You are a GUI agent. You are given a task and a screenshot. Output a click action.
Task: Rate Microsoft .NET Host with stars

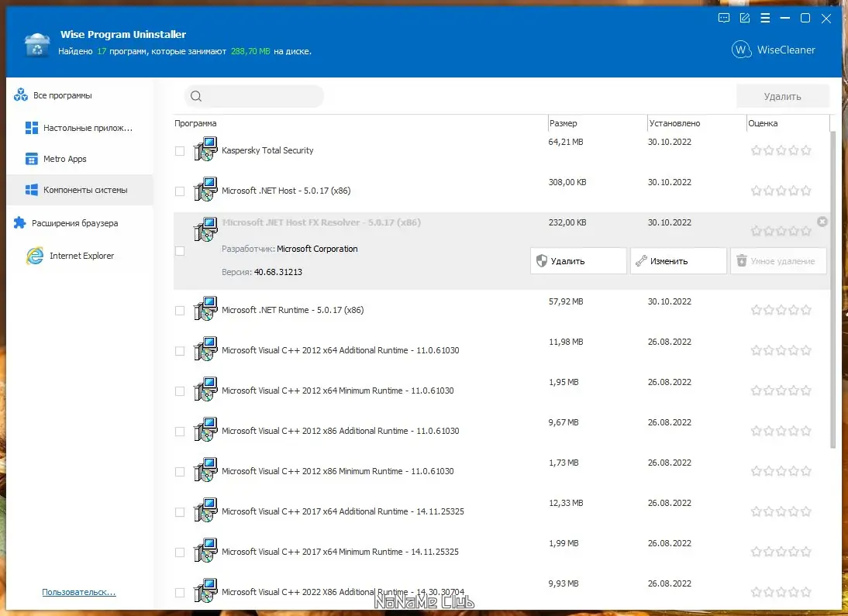point(781,191)
